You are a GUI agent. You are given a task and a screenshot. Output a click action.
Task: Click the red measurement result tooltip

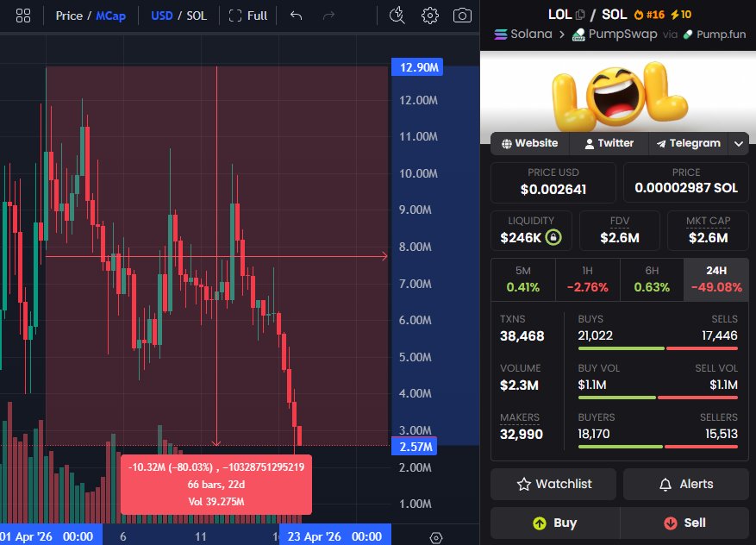216,485
